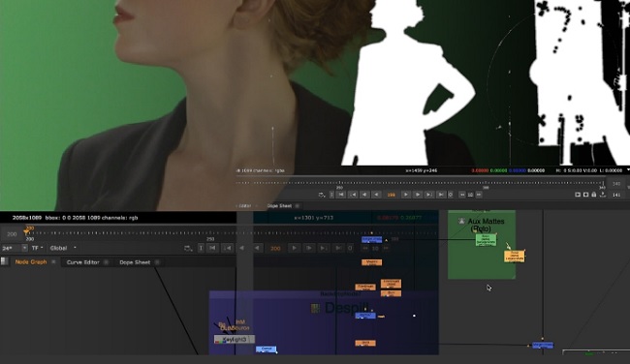Screen dimensions: 630x364
Task: Jump to first frame in upper viewer
Action: point(341,195)
